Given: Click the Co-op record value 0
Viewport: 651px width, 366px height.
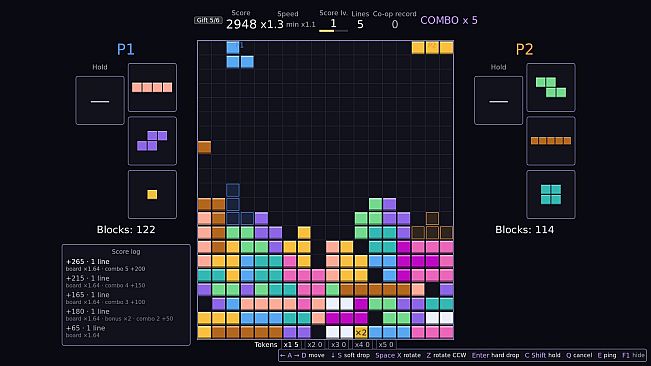Looking at the screenshot, I should click(x=394, y=24).
